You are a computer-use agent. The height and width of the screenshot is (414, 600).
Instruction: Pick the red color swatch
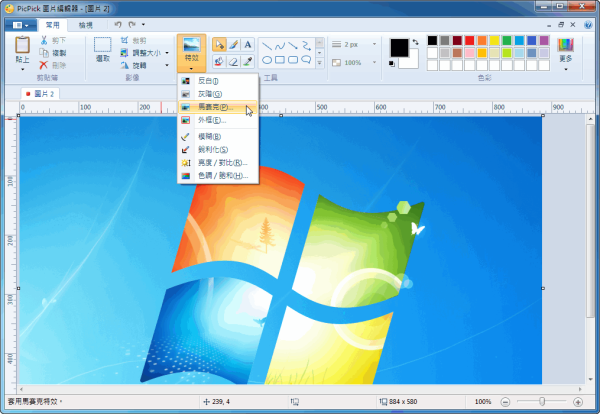[470, 41]
